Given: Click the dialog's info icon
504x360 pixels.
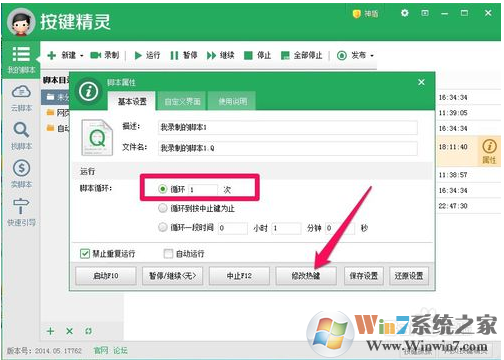Looking at the screenshot, I should coord(88,91).
